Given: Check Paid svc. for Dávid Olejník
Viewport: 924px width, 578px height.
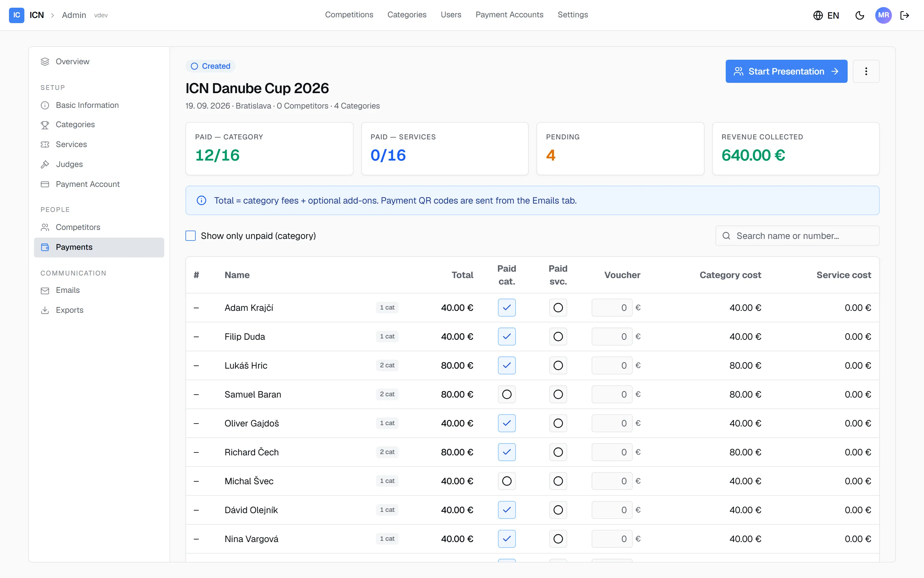Looking at the screenshot, I should [x=558, y=510].
